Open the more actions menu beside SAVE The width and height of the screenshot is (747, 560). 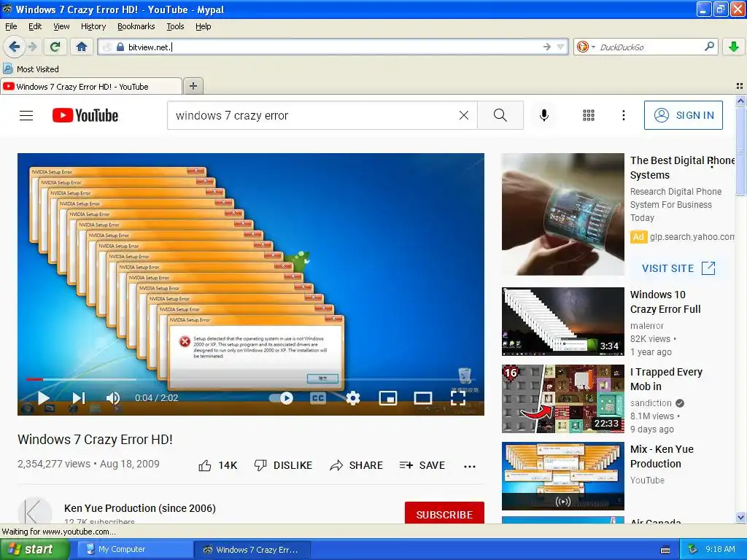(470, 466)
